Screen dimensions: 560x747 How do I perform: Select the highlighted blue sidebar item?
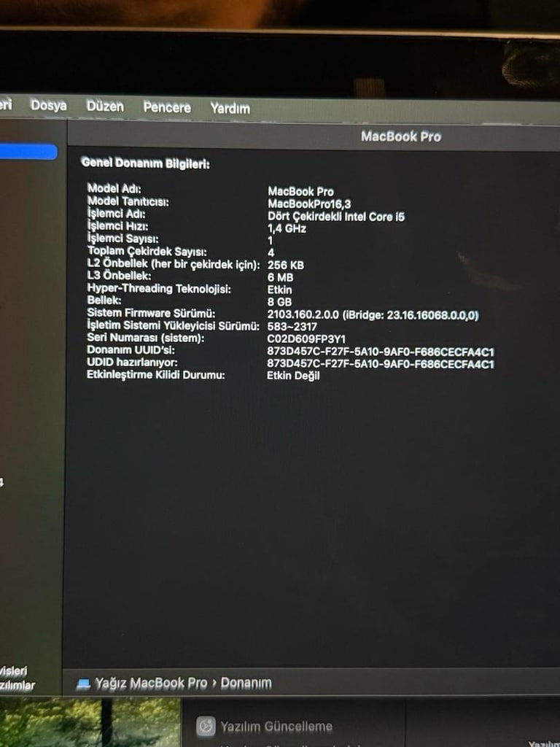click(28, 152)
